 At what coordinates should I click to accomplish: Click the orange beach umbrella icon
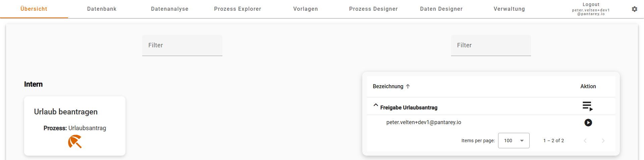[x=75, y=142]
